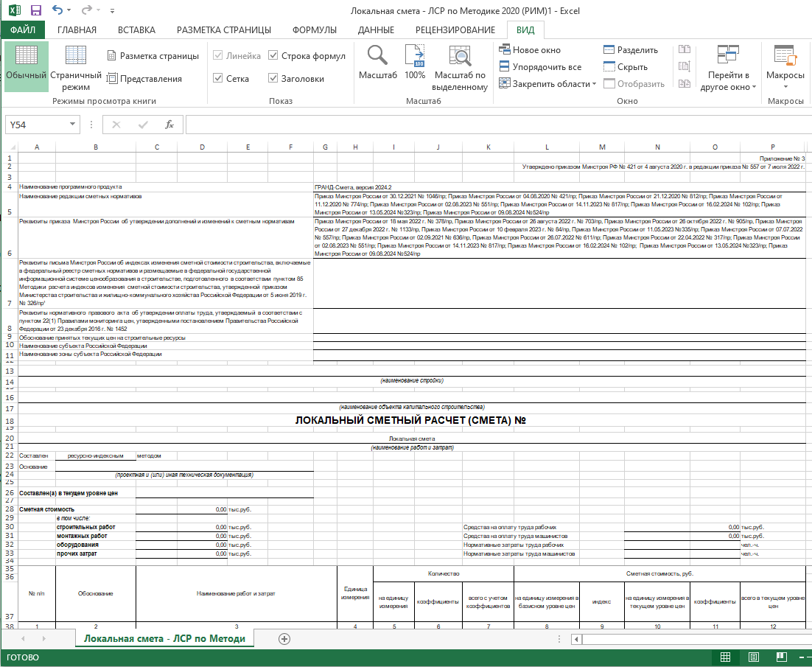812x667 pixels.
Task: Choose Разметка страницы view
Action: pos(153,55)
